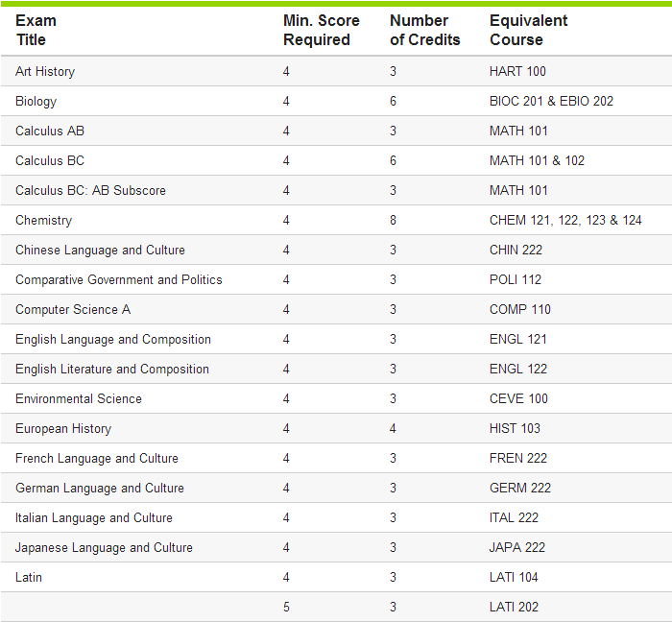Select the 'Environmental Science' title
The height and width of the screenshot is (622, 672).
[79, 398]
